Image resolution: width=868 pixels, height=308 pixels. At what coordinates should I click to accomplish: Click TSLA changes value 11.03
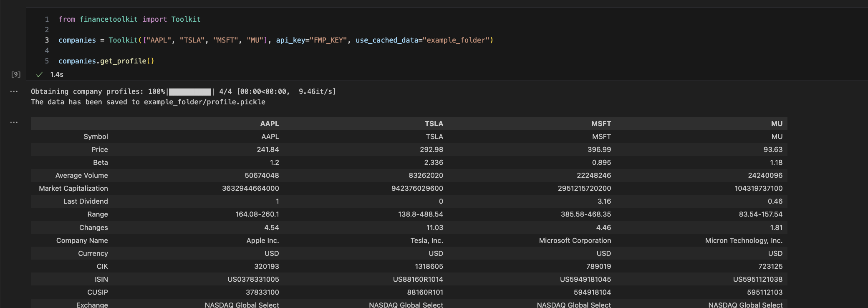[x=435, y=227]
